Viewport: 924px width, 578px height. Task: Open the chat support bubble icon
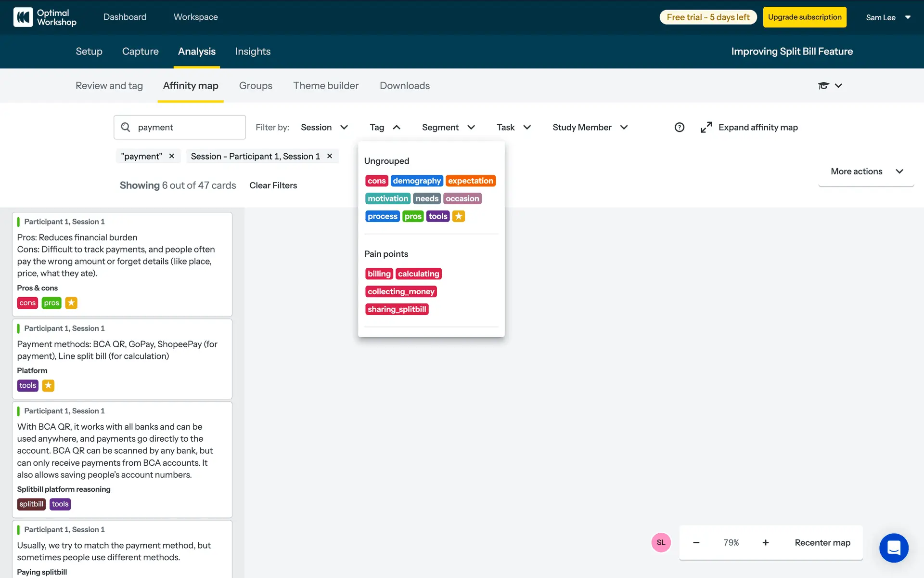click(894, 548)
